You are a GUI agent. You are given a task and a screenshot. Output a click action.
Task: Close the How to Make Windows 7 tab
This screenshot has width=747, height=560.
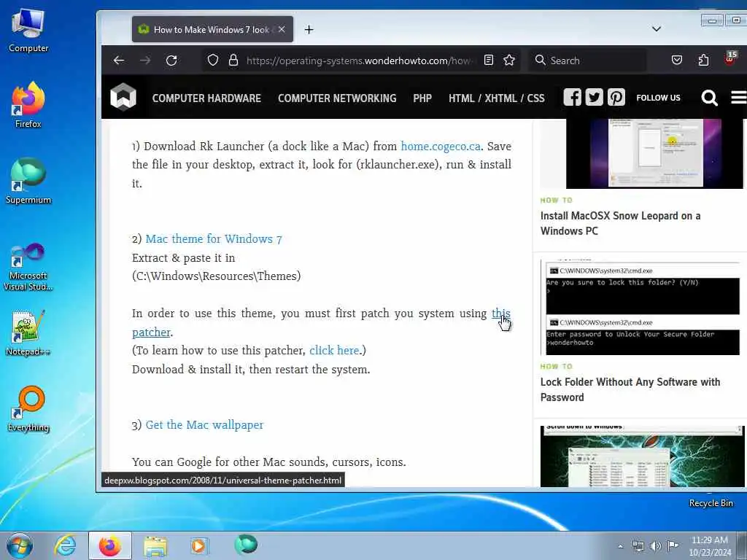(x=282, y=29)
